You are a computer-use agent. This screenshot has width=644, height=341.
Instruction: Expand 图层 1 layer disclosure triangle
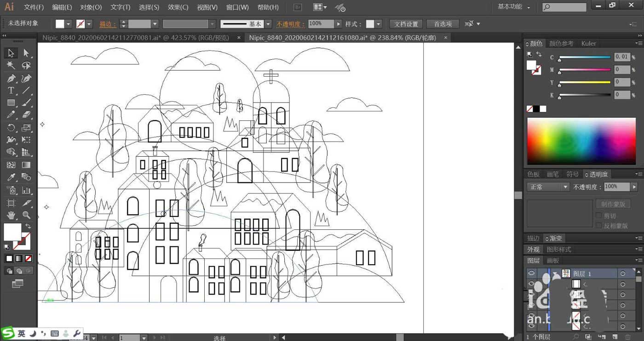tap(556, 273)
